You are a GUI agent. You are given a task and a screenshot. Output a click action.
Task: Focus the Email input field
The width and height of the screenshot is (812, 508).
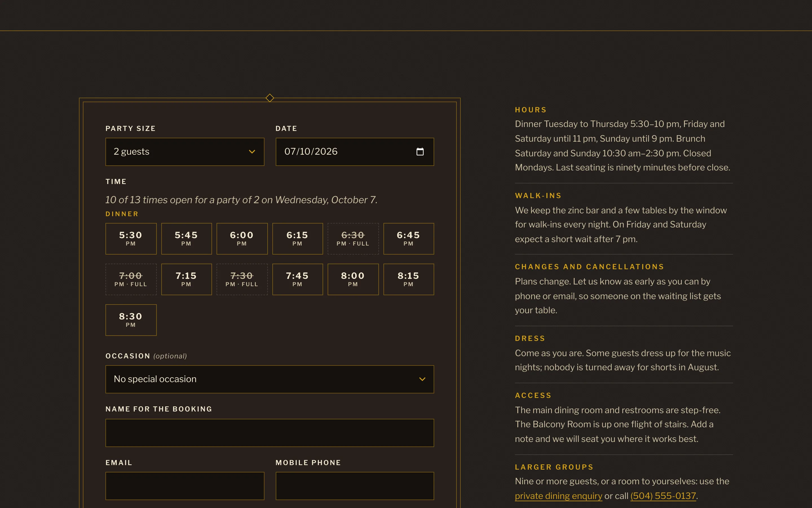(185, 486)
